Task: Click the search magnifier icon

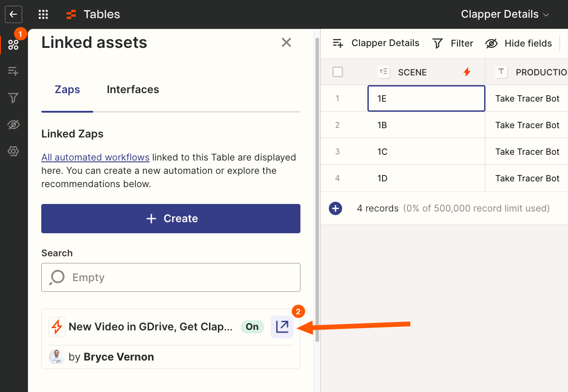Action: [x=57, y=278]
